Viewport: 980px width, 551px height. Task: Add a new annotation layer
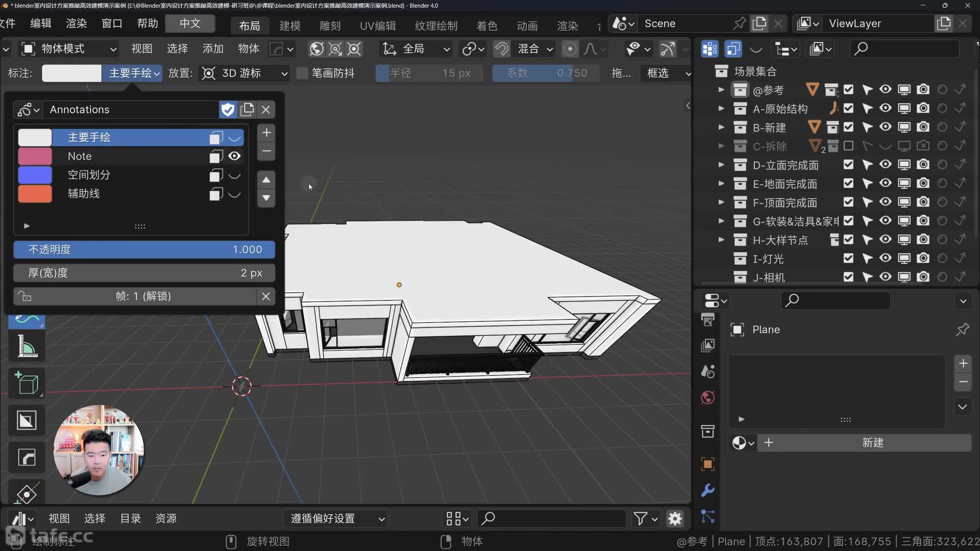(x=266, y=133)
